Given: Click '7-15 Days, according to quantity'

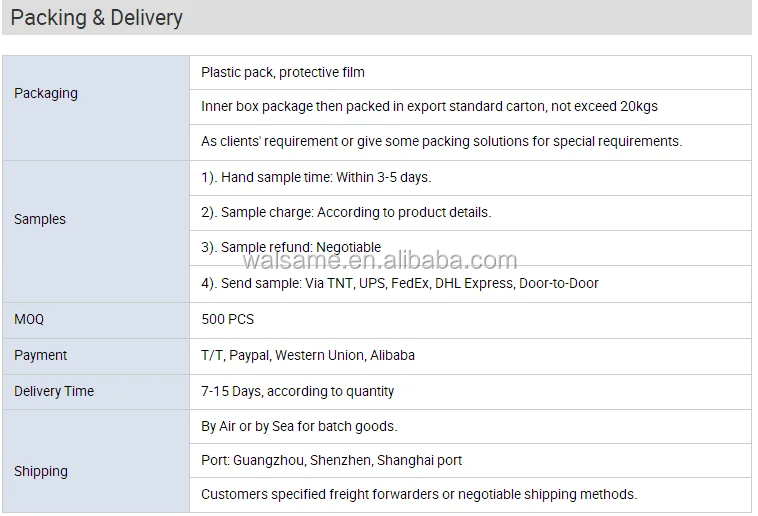Looking at the screenshot, I should 298,391.
